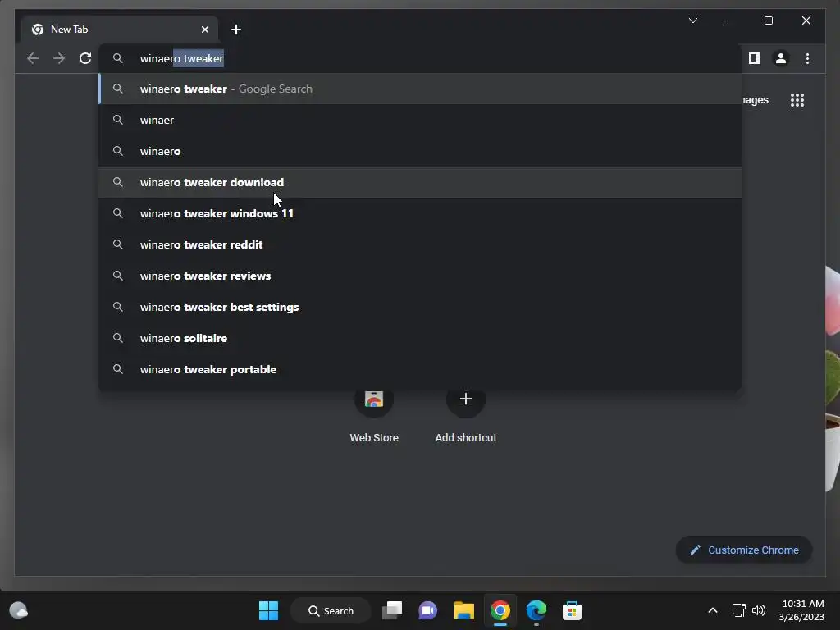This screenshot has height=630, width=840.
Task: Click the Chrome taskbar icon
Action: tap(500, 610)
